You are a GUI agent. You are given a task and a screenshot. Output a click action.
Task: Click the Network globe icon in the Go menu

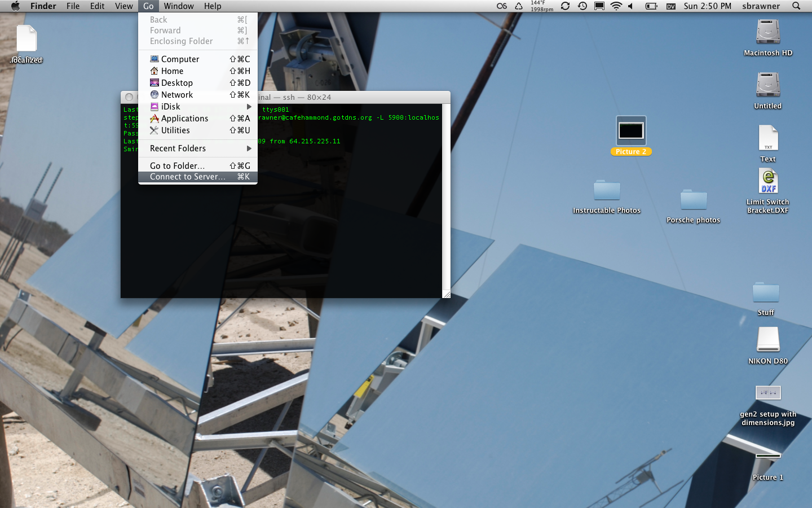155,94
